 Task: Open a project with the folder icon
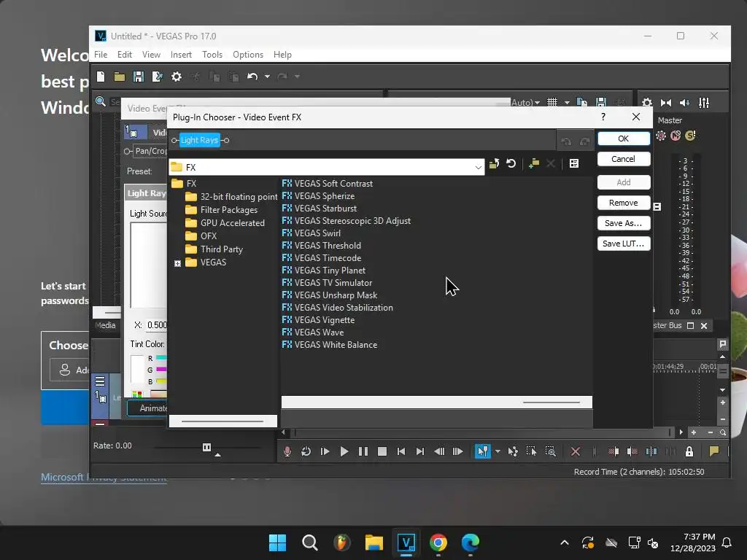click(x=119, y=77)
